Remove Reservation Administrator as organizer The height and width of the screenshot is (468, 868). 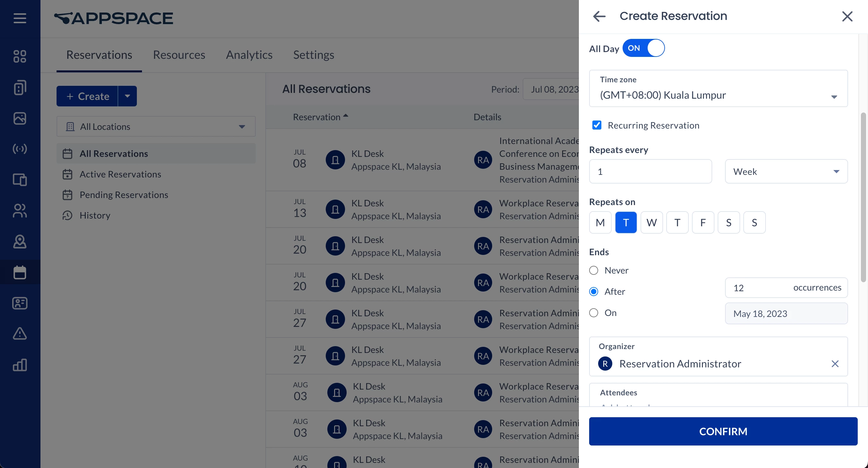click(835, 364)
